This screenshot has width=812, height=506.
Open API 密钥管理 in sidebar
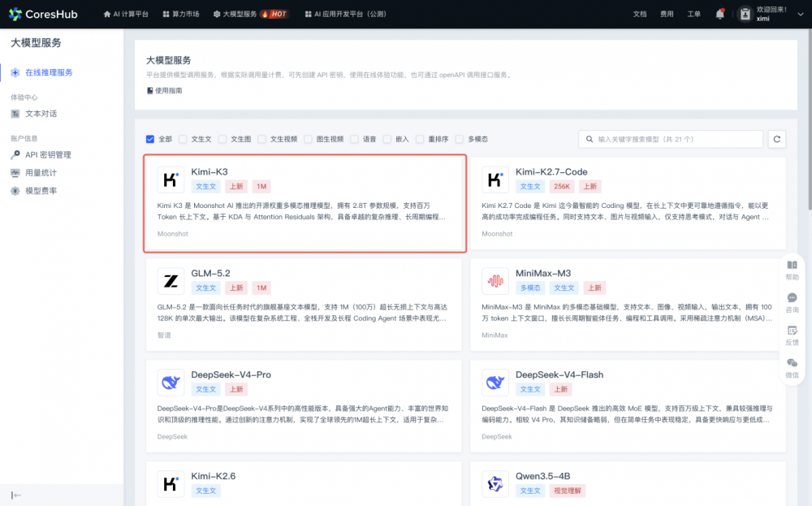tap(48, 155)
